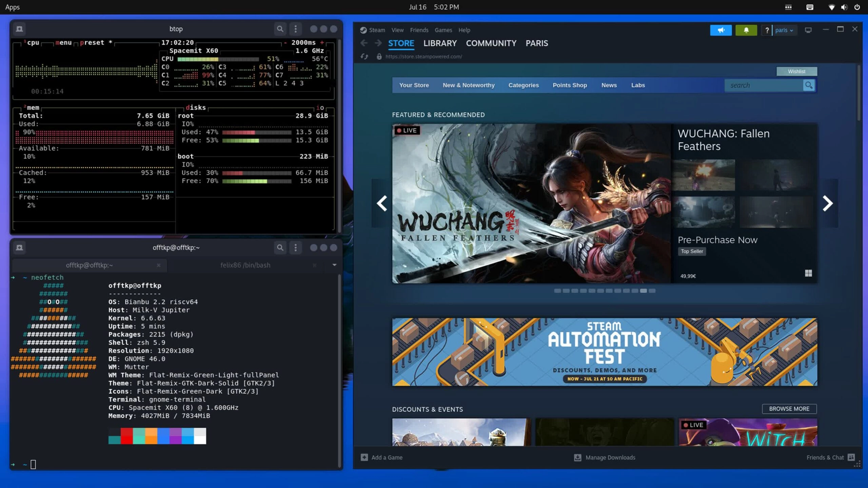Open notifications via the green bell icon
Viewport: 868px width, 488px height.
tap(746, 30)
